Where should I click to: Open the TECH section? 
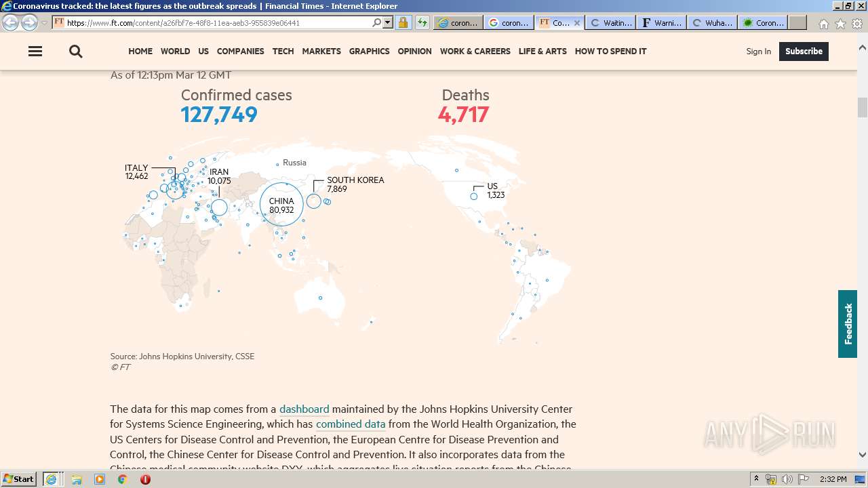(283, 52)
